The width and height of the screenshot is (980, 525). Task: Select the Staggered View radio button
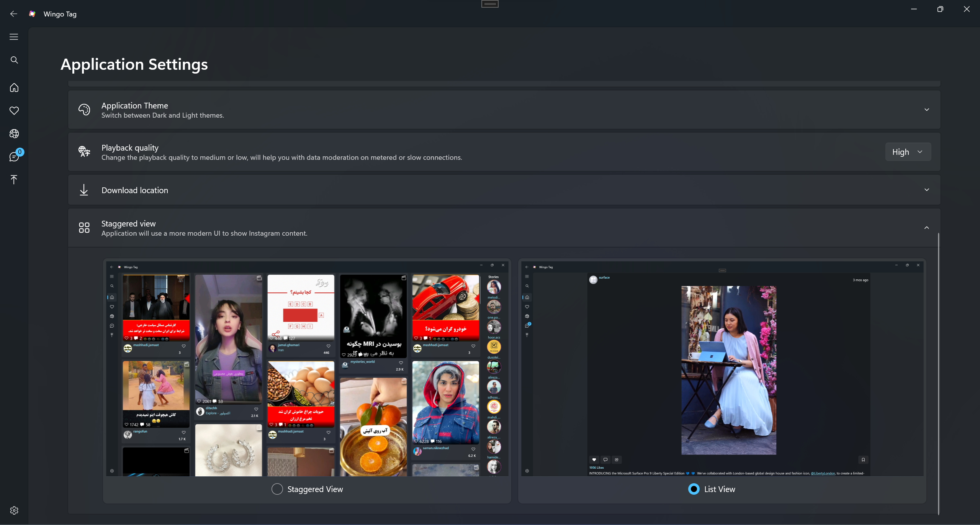pos(277,489)
